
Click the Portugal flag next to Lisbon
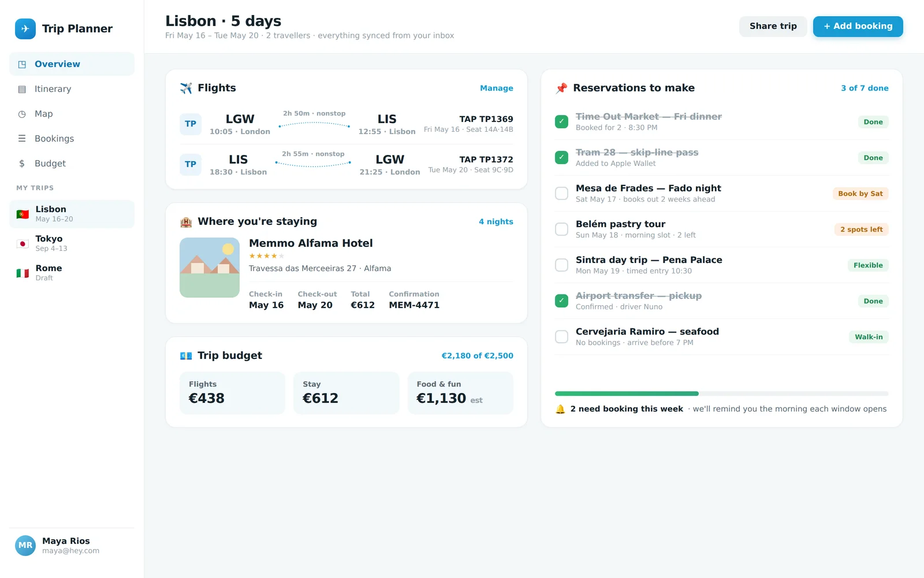tap(23, 214)
